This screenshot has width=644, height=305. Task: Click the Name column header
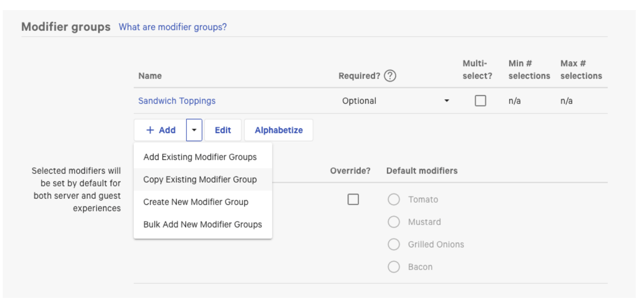coord(150,76)
